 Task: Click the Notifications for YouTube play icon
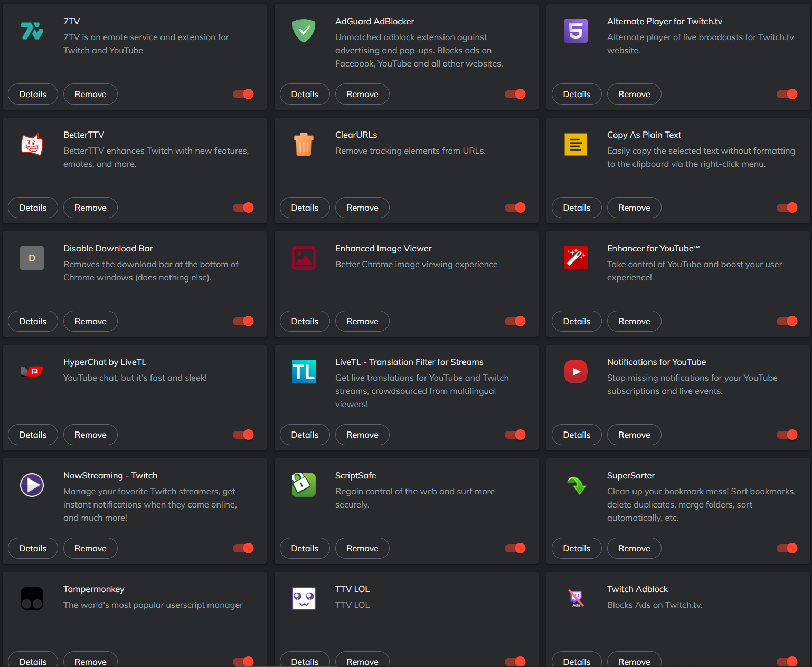pos(576,372)
